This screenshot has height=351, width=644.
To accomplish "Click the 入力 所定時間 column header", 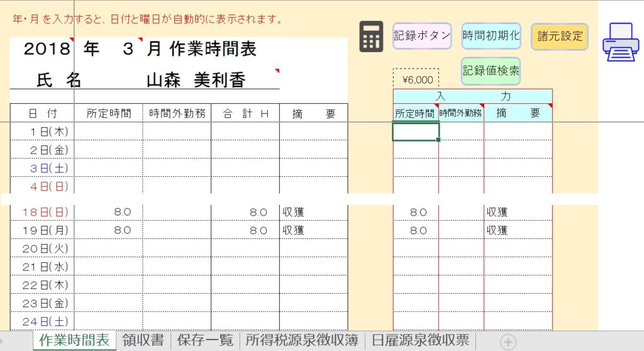I will tap(416, 113).
